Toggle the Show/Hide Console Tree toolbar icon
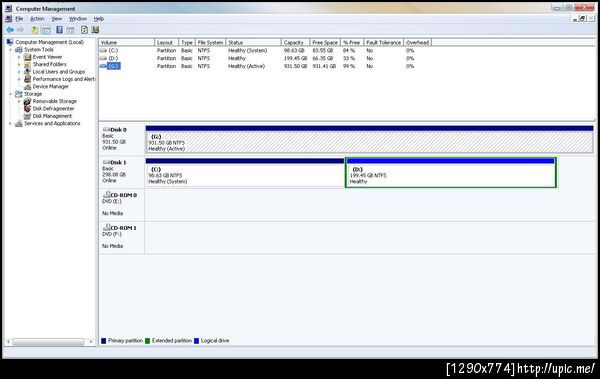This screenshot has height=379, width=600. [x=46, y=30]
